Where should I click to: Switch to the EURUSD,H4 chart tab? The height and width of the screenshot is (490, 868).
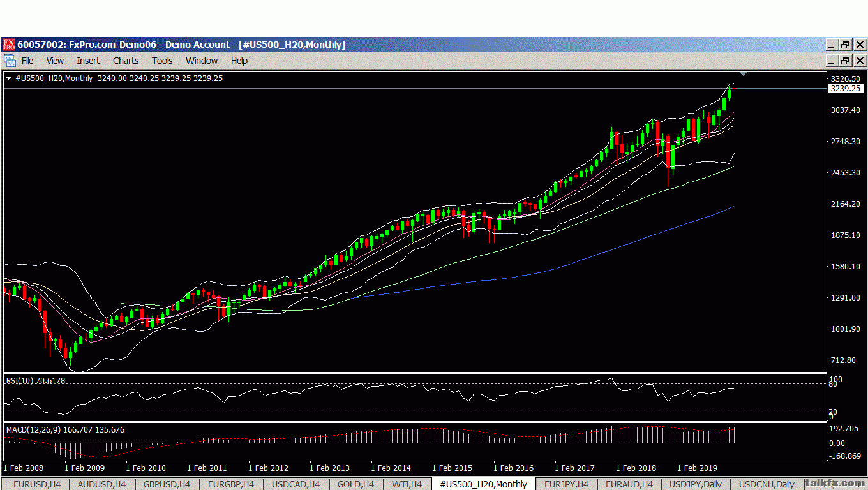point(37,484)
